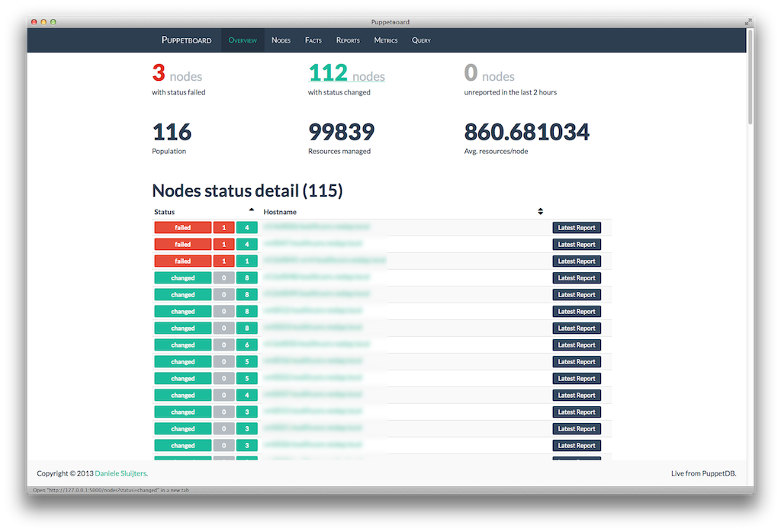Viewport: 781px width, 532px height.
Task: Click the page vertical scrollbar
Action: click(750, 76)
